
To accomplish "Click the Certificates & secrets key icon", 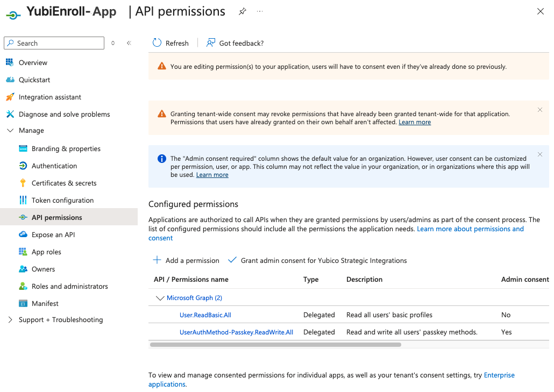I will pos(23,183).
